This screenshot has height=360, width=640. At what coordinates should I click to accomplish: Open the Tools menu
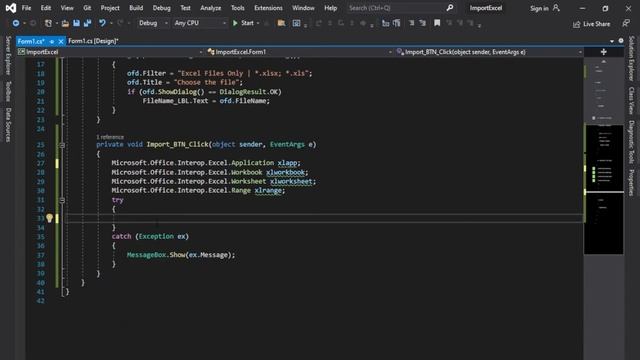coord(238,8)
